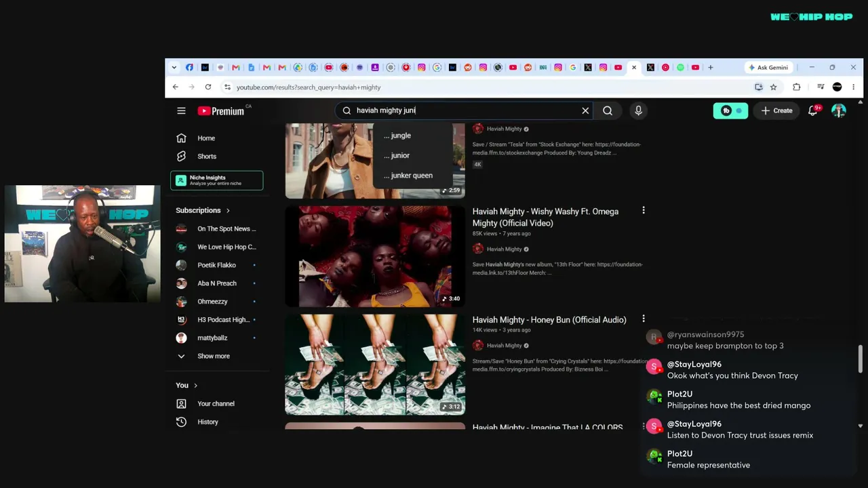
Task: Click the 2:59 video thumbnail
Action: pyautogui.click(x=328, y=161)
